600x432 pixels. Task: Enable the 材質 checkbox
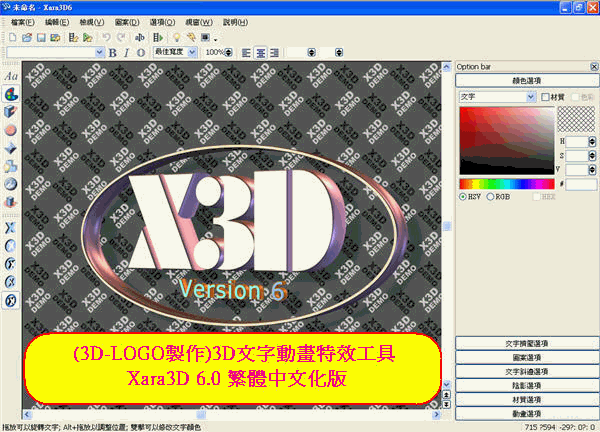click(x=546, y=97)
